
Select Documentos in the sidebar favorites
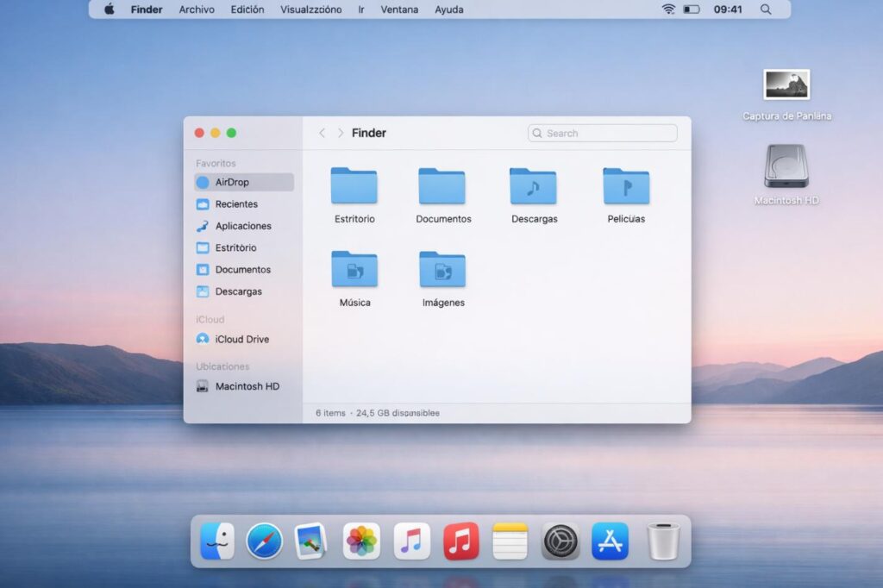coord(244,270)
